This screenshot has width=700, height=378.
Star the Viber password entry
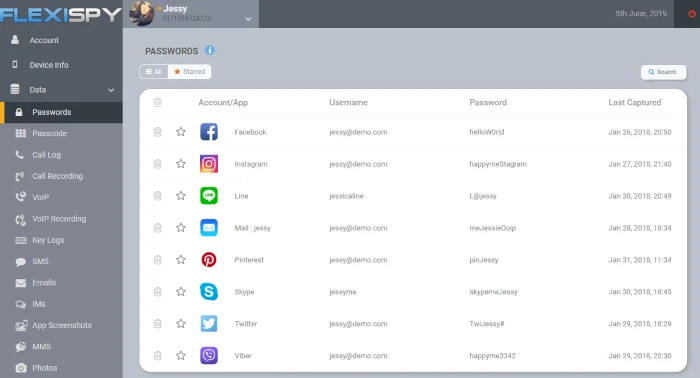pos(181,355)
